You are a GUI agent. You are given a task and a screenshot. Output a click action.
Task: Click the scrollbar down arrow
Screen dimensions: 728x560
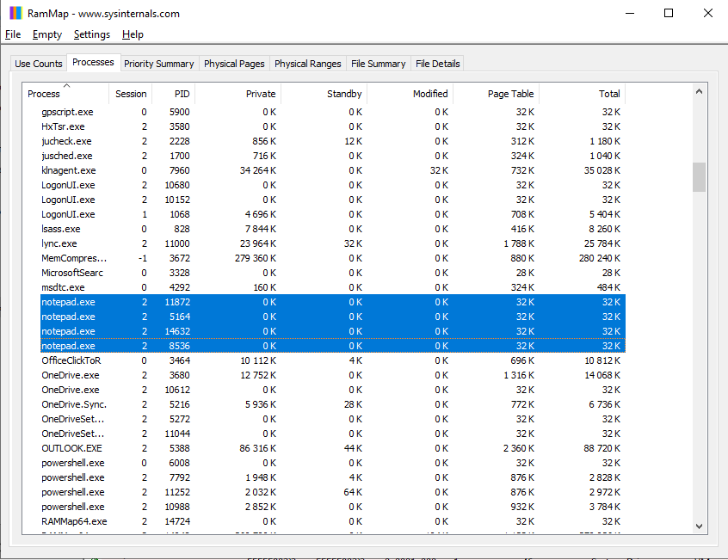700,526
